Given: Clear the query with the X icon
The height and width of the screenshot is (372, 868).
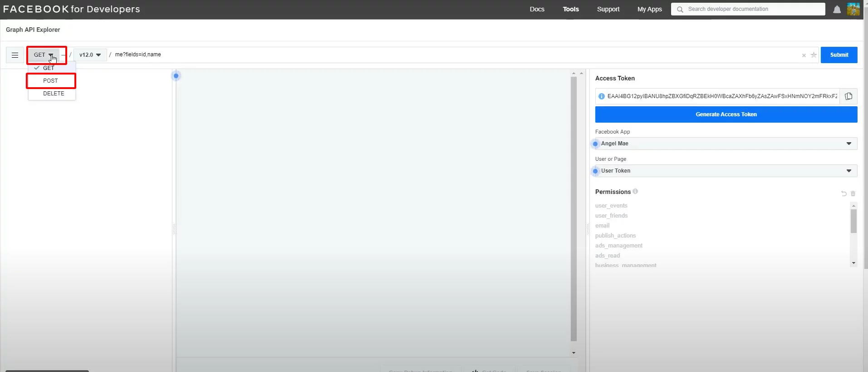Looking at the screenshot, I should pyautogui.click(x=804, y=55).
